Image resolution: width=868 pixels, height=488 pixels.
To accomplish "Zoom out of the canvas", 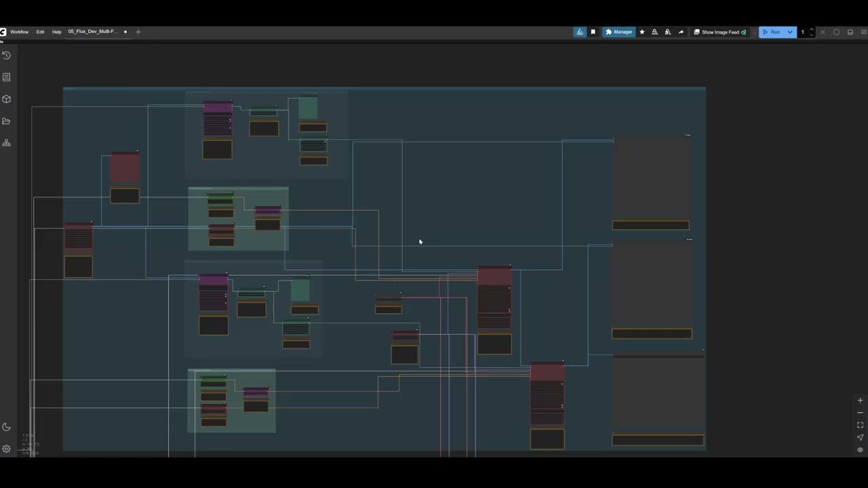I will pyautogui.click(x=860, y=413).
